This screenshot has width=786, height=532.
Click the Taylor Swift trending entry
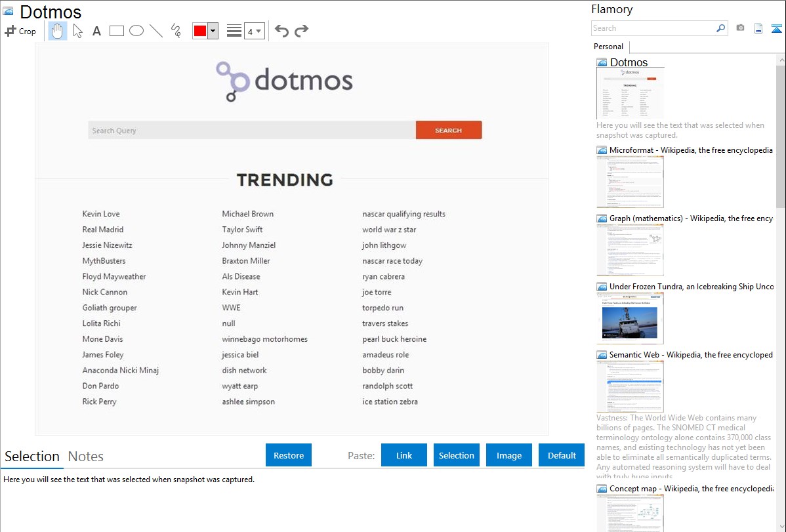tap(242, 230)
